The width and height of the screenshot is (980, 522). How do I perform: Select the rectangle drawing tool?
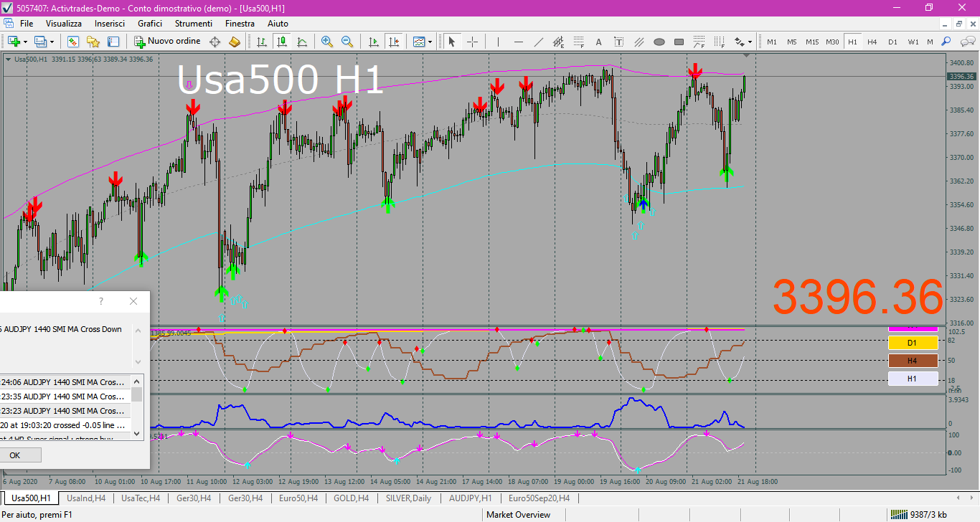pyautogui.click(x=679, y=42)
